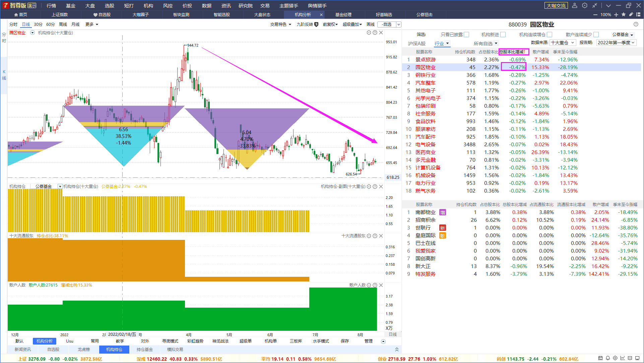Switch to the 基金经理 tab
644x363 pixels.
pos(343,15)
